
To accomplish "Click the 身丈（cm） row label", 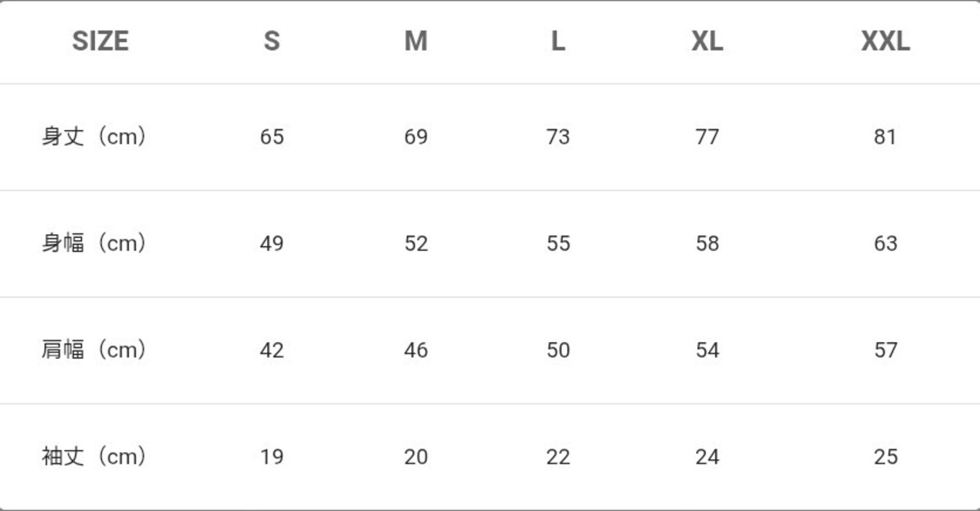I will coord(94,137).
